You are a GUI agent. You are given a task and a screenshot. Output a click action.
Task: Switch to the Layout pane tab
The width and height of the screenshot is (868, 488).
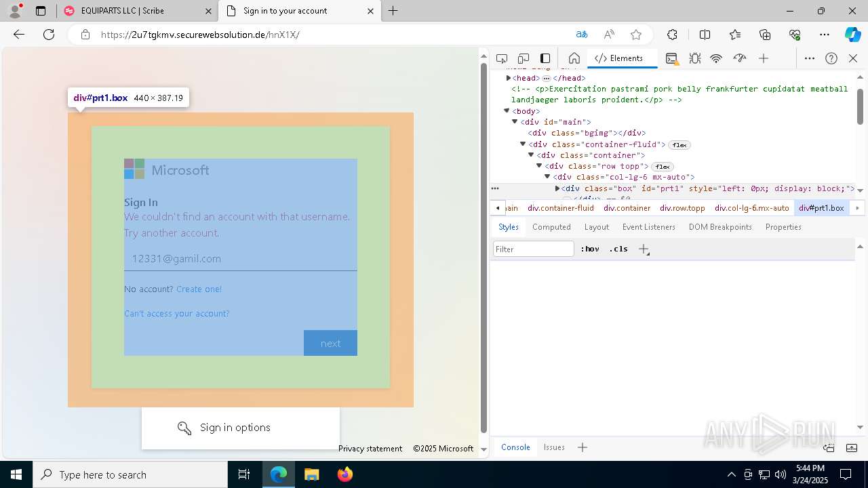597,227
